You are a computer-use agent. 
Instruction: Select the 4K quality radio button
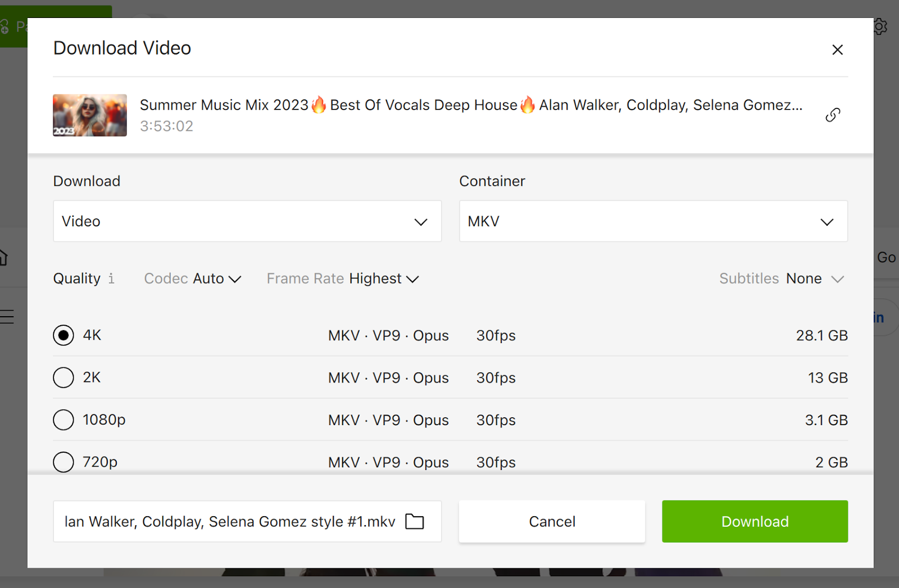[x=63, y=335]
